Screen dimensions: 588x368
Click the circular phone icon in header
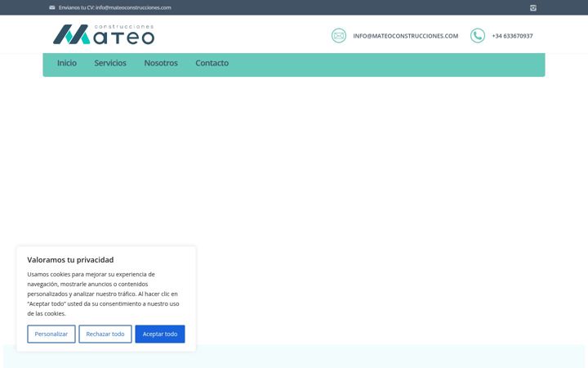click(478, 36)
